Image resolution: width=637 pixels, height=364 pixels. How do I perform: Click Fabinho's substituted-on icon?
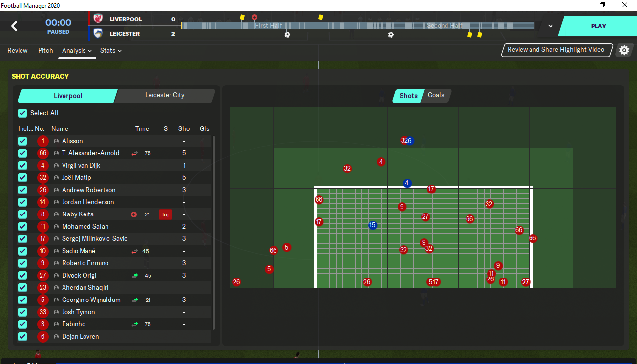click(135, 324)
